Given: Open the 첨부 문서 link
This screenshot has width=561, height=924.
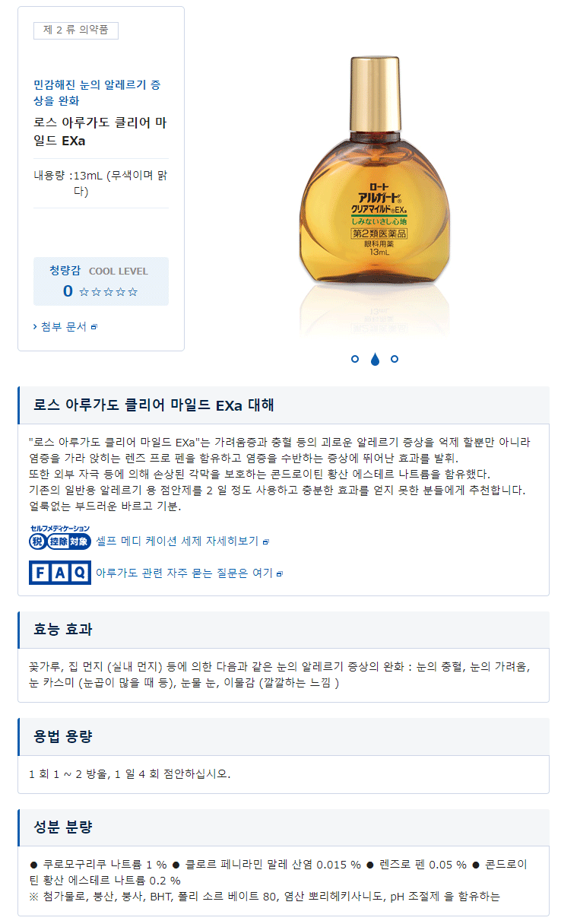Looking at the screenshot, I should (x=64, y=326).
